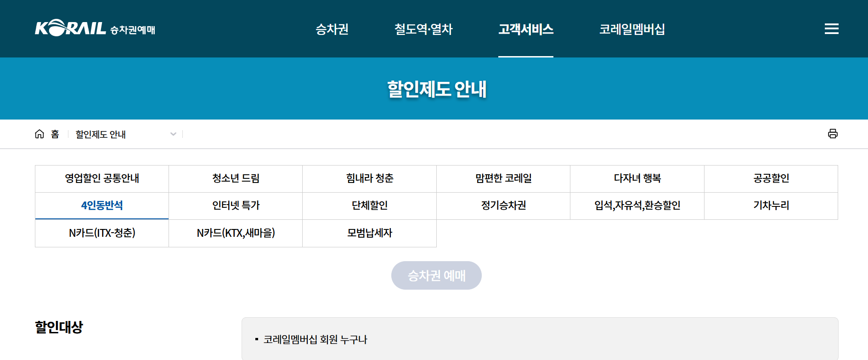Screen dimensions: 868x360
Task: Go to home via house icon
Action: click(39, 134)
